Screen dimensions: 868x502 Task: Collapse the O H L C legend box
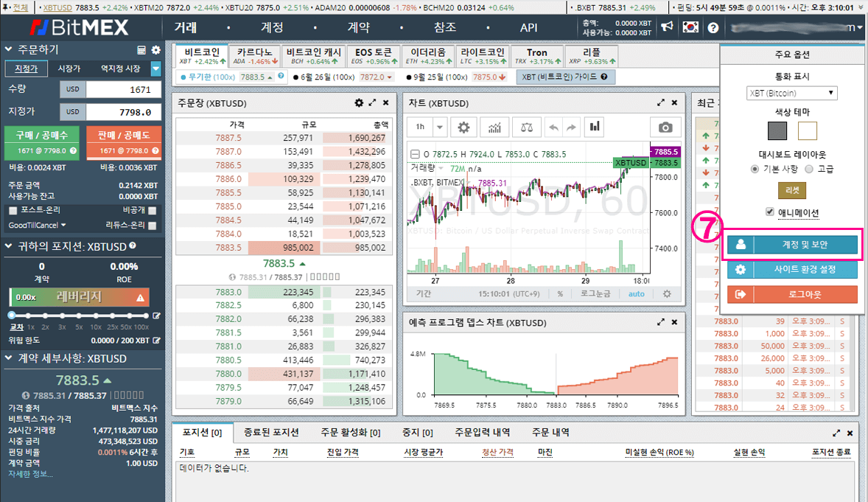(x=415, y=154)
